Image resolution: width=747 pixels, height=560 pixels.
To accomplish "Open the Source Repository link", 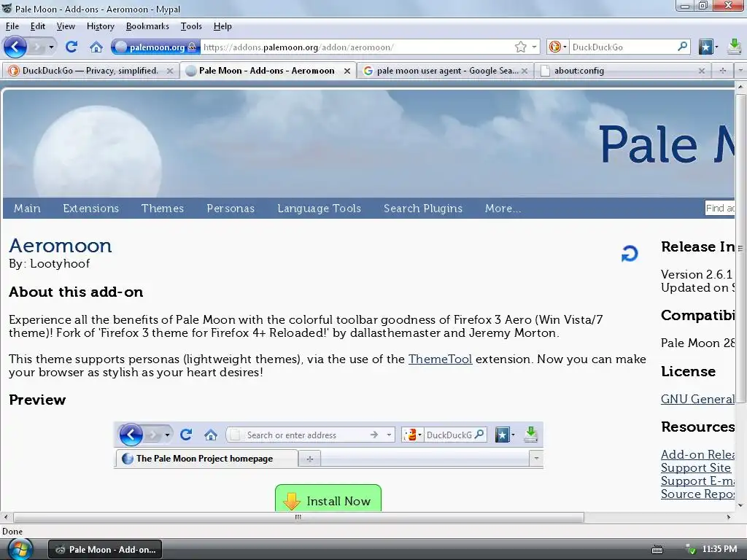I will coord(697,494).
